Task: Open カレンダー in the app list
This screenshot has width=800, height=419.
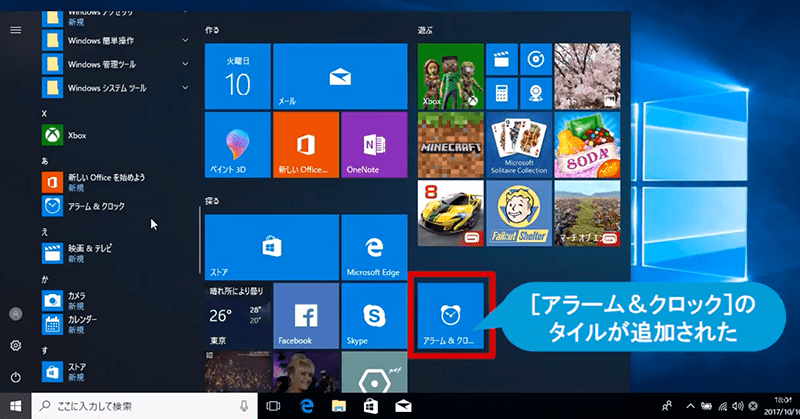Action: [x=116, y=324]
